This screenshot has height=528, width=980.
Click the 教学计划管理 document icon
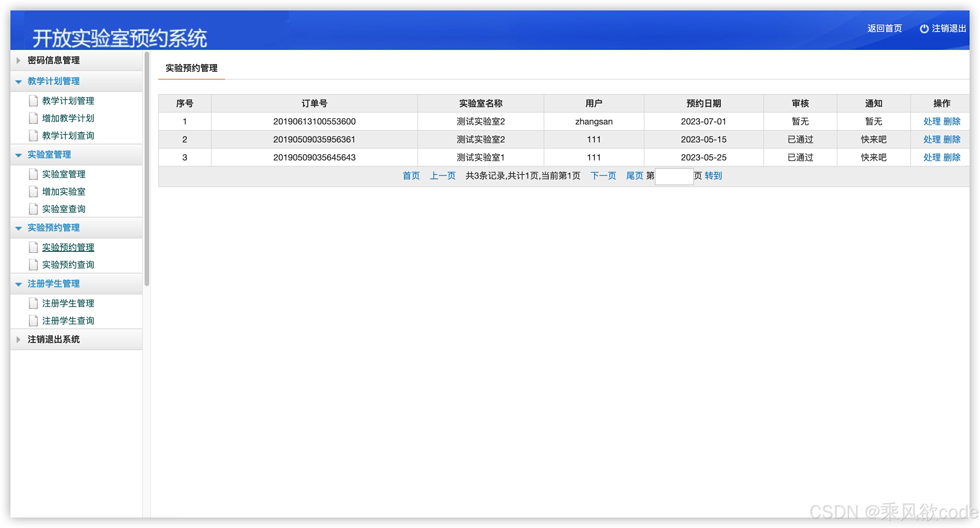33,101
